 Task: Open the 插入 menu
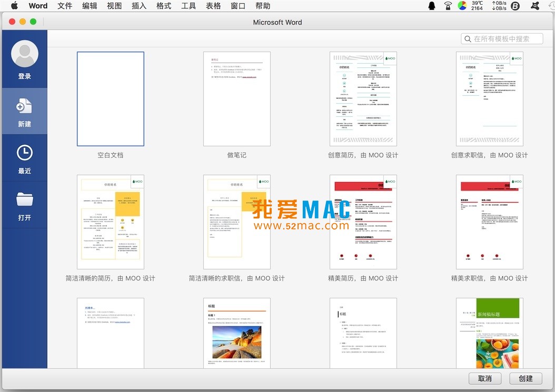(139, 6)
